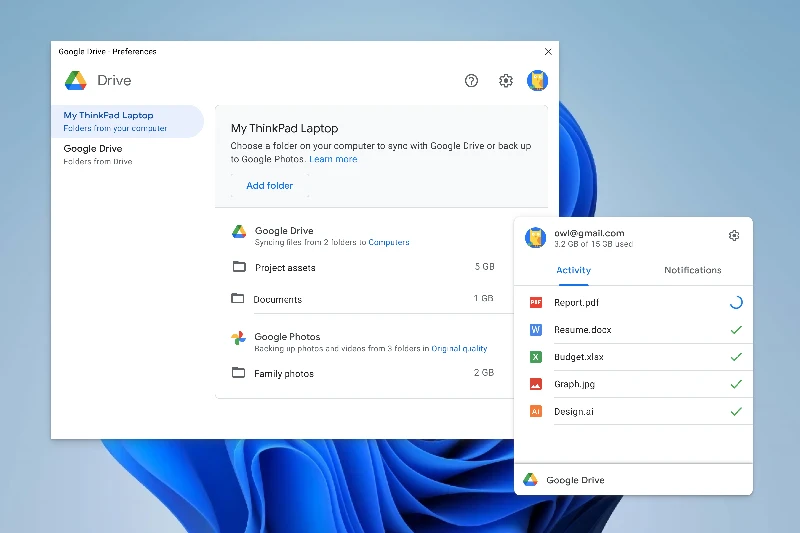
Task: Click the Design.ai Illustrator icon
Action: (535, 411)
